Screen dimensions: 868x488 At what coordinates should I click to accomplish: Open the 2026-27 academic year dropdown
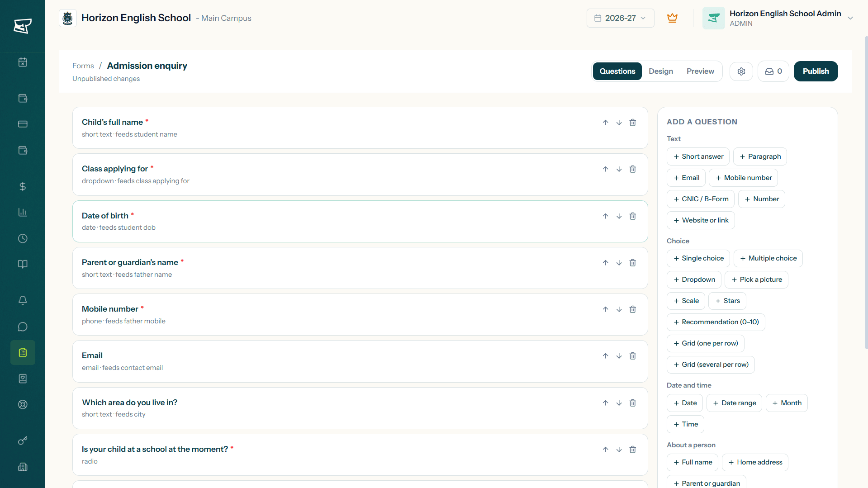pos(620,18)
